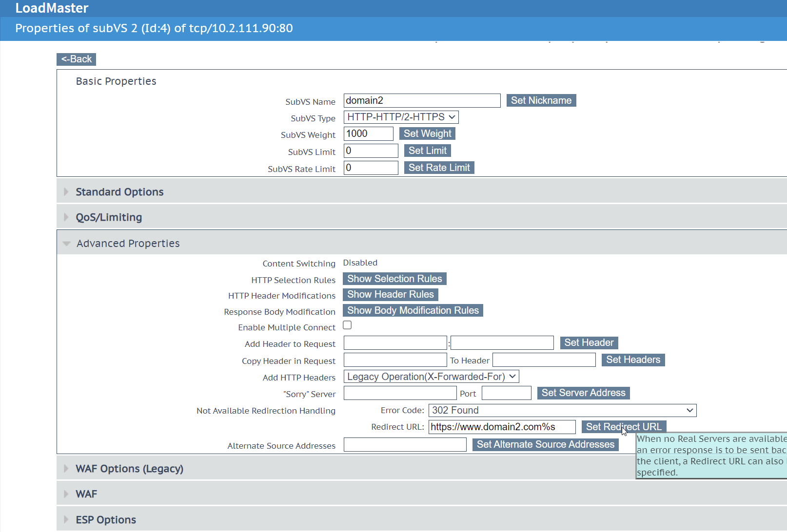Click Show Header Rules button

(x=391, y=294)
